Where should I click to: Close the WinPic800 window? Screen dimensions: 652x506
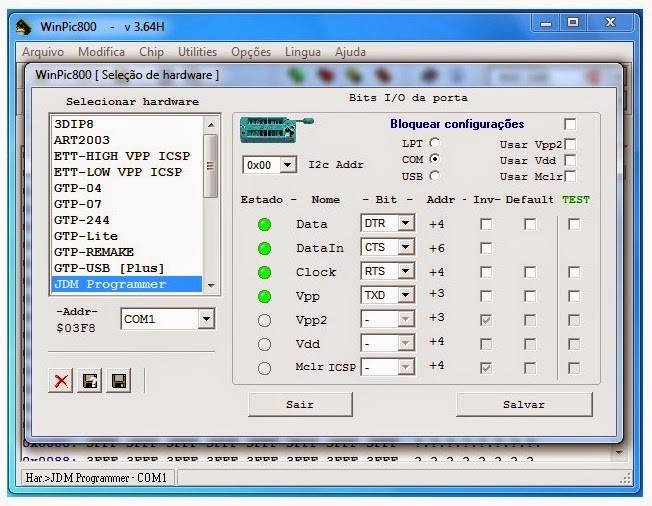pos(610,22)
